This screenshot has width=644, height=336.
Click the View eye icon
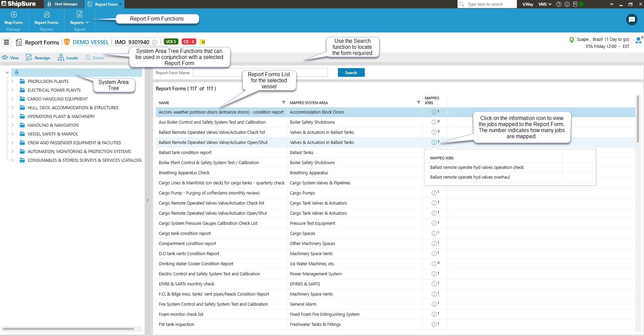[5, 58]
